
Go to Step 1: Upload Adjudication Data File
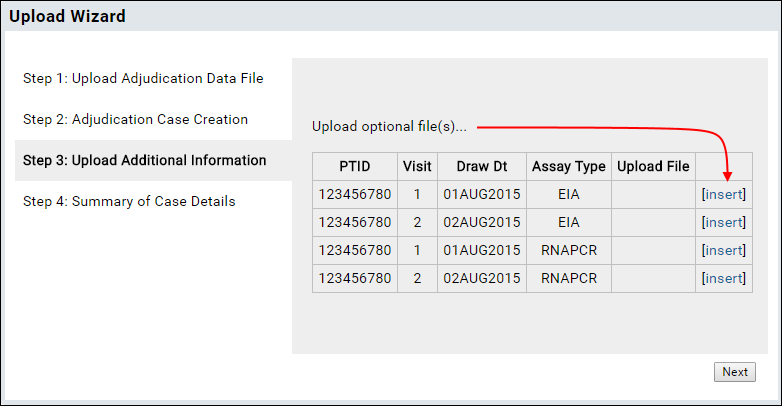pyautogui.click(x=143, y=78)
